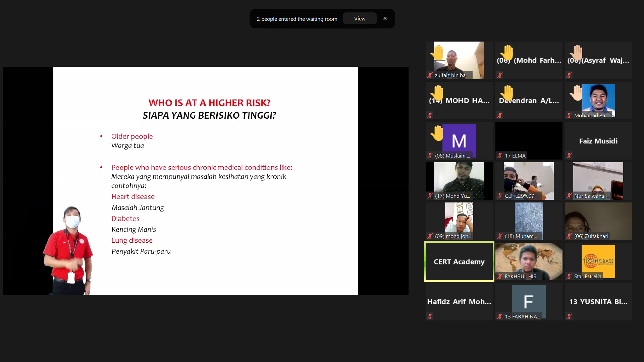Select the 17 ELMA black video tile
This screenshot has width=644, height=362.
(529, 141)
